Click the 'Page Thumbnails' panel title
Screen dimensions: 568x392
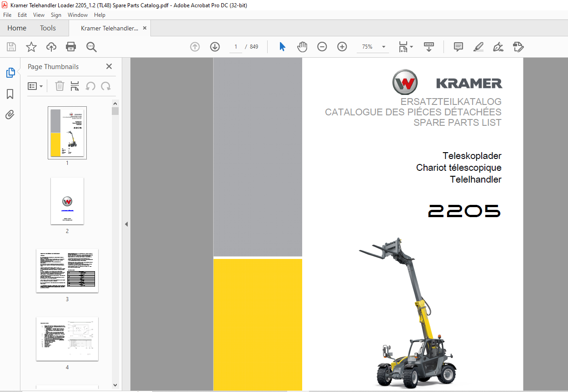[x=53, y=66]
